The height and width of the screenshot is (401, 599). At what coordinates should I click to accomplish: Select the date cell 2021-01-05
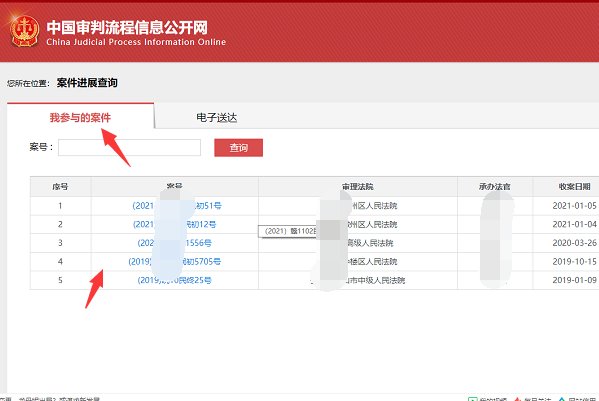[575, 206]
